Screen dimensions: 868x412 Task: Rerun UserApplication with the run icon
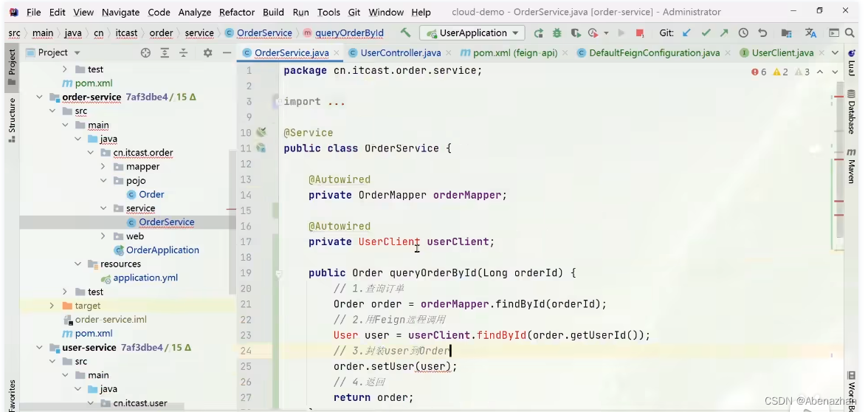click(538, 33)
